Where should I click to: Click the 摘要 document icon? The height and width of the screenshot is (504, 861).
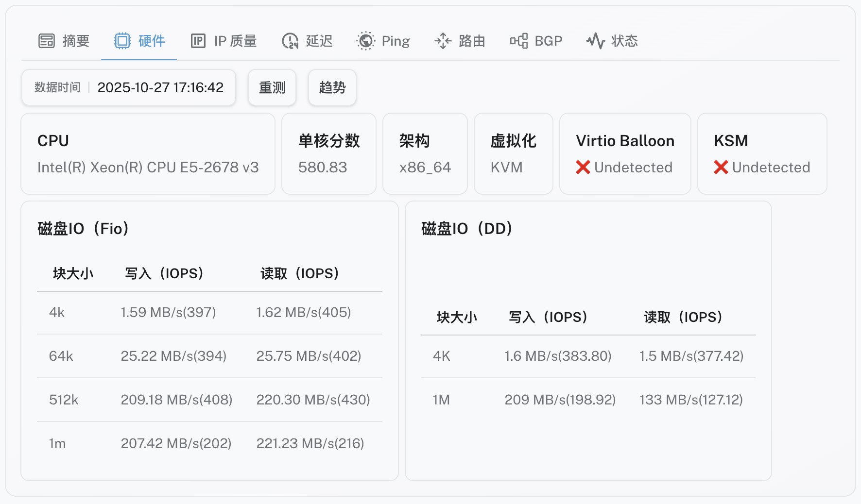coord(47,41)
